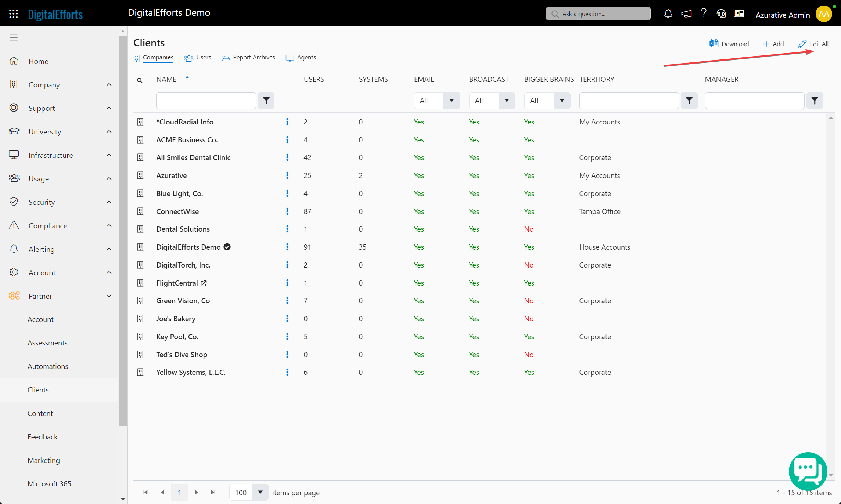This screenshot has height=504, width=841.
Task: Open Clients under Partner in sidebar
Action: click(x=38, y=390)
